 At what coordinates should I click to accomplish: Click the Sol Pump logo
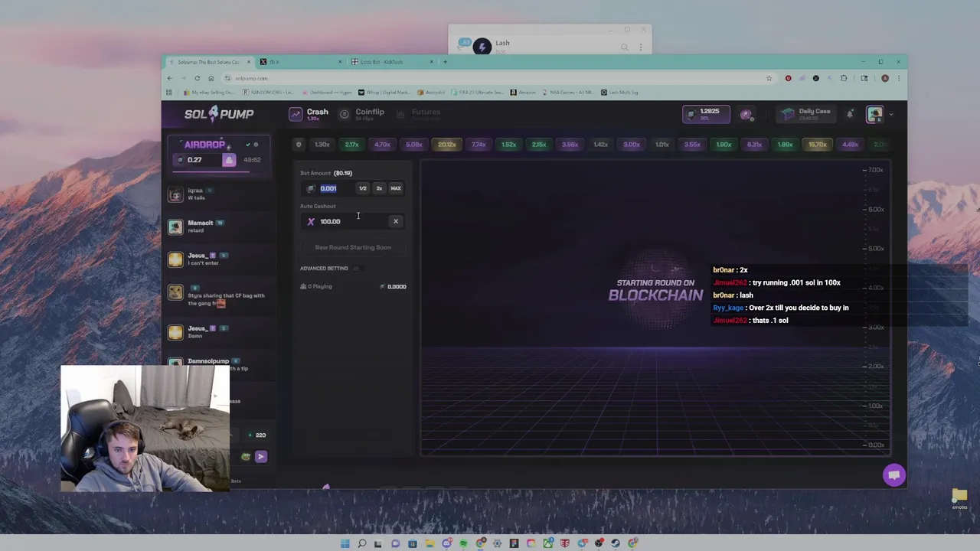click(x=219, y=114)
